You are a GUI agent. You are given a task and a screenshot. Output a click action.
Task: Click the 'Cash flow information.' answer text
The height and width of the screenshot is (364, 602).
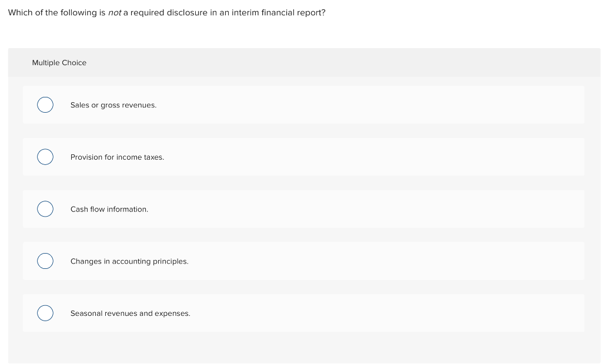tap(109, 210)
